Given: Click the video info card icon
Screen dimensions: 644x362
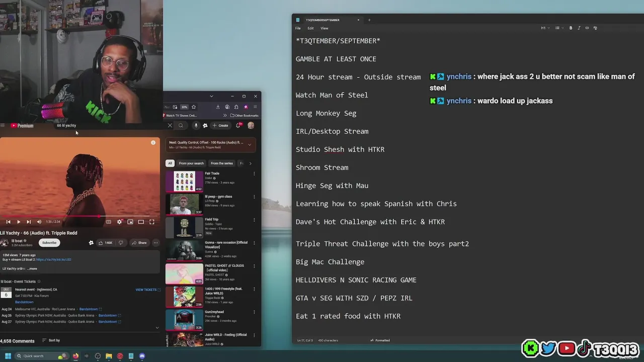Looking at the screenshot, I should click(x=153, y=143).
